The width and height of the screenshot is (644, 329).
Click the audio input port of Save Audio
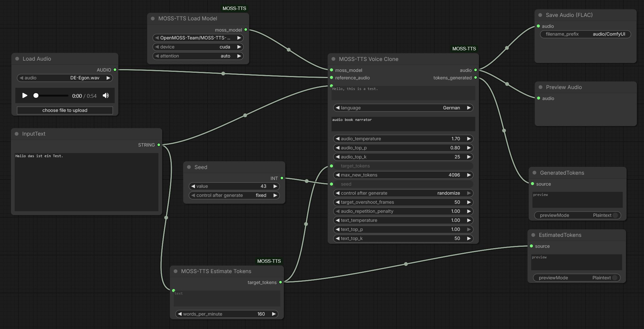pyautogui.click(x=538, y=26)
